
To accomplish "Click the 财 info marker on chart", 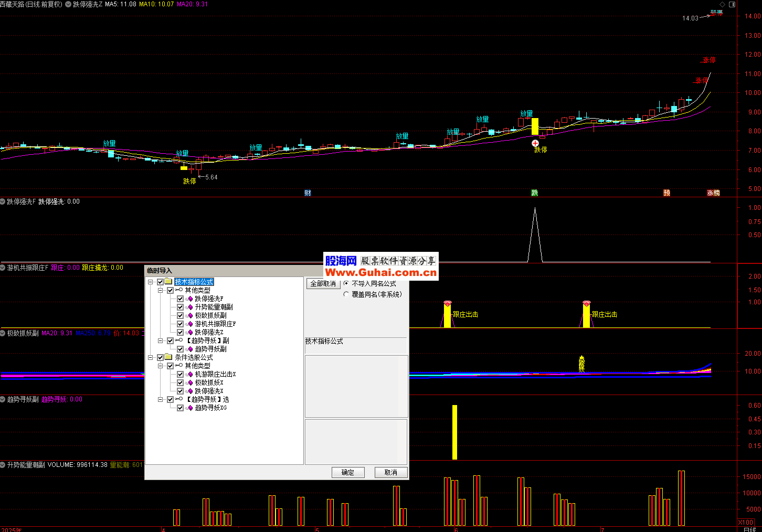I will 308,193.
